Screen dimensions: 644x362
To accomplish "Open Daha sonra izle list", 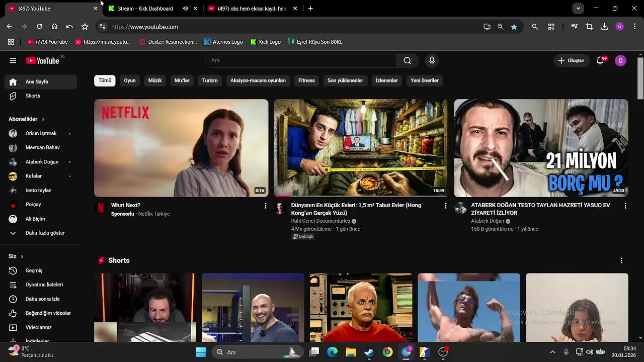I will pos(41,299).
